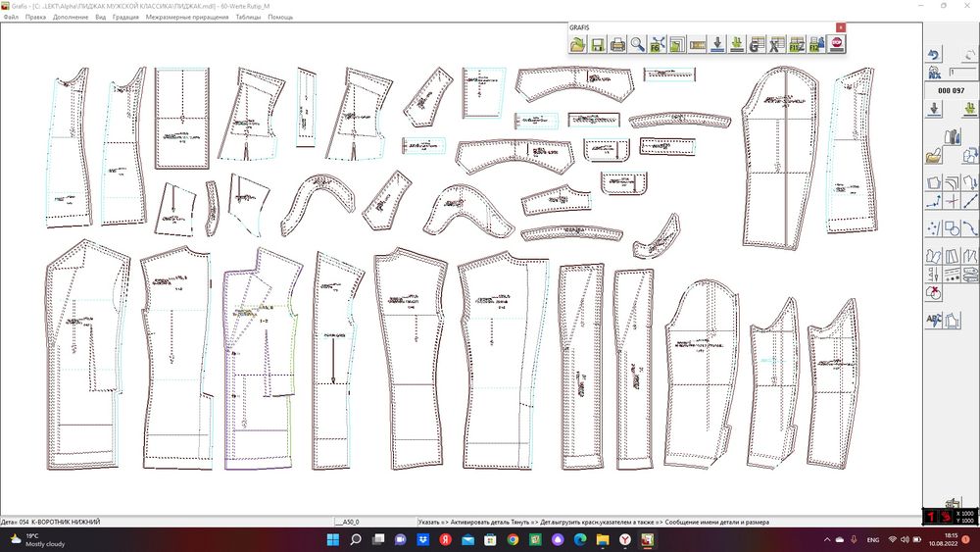Open the Межразмерные приращения menu
Image resolution: width=980 pixels, height=552 pixels.
click(x=187, y=17)
